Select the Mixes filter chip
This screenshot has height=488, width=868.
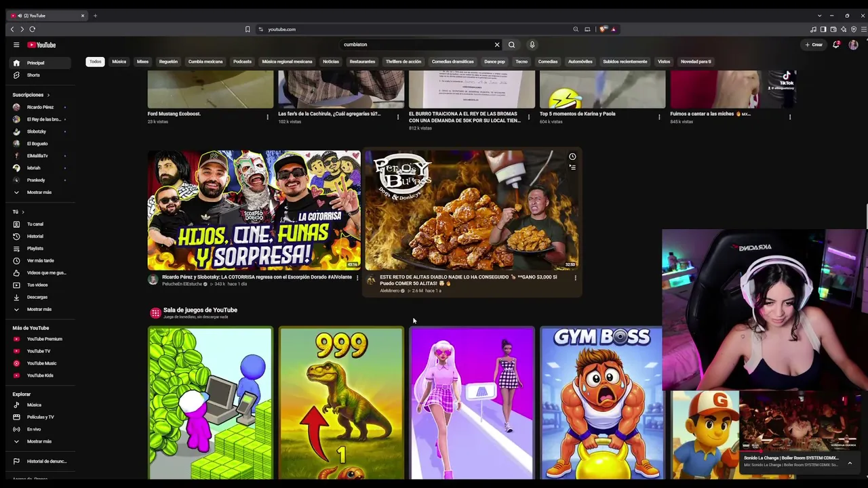tap(142, 62)
